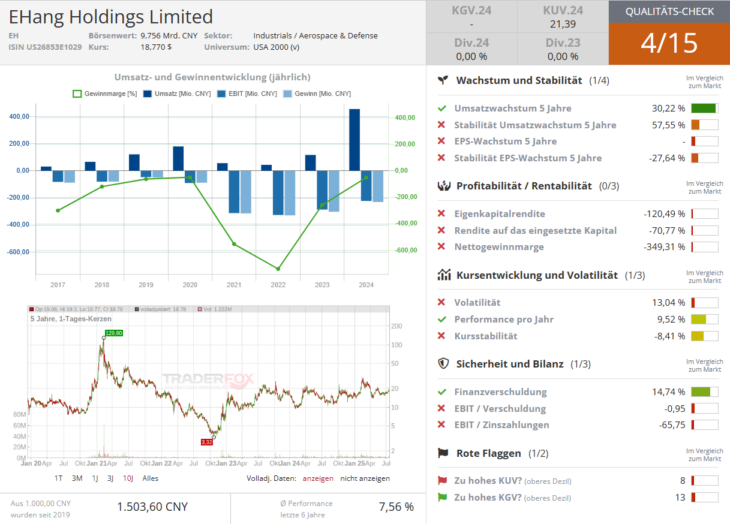This screenshot has height=524, width=730.
Task: Click the 2024 Umsatz bar in the yearly chart
Action: pos(354,140)
